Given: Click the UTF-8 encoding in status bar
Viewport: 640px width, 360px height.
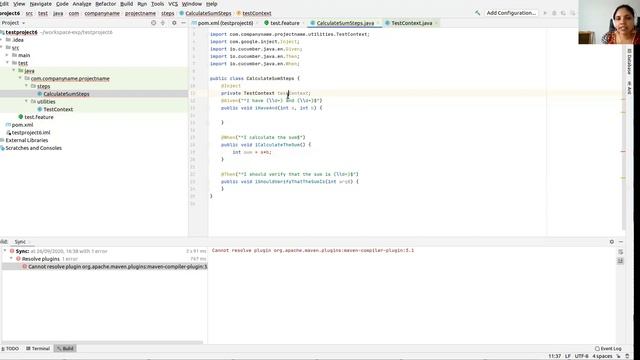Looking at the screenshot, I should click(x=581, y=356).
